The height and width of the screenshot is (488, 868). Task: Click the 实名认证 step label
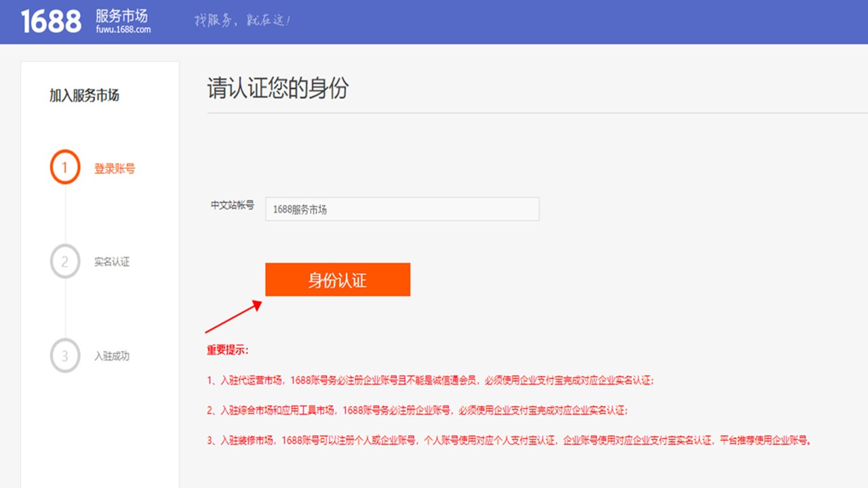[112, 262]
